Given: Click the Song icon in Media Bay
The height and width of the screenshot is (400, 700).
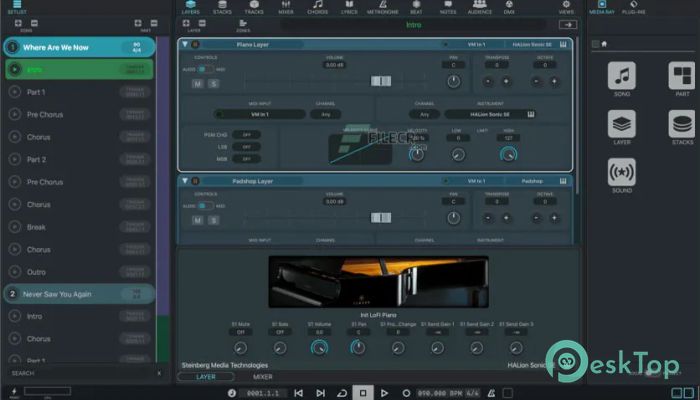Looking at the screenshot, I should tap(621, 76).
